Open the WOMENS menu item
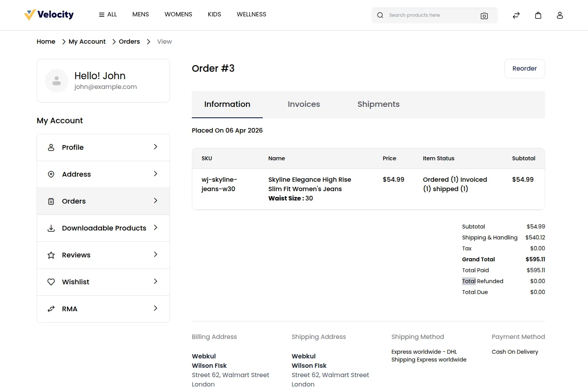Viewport: 588px width, 390px height. (x=178, y=14)
